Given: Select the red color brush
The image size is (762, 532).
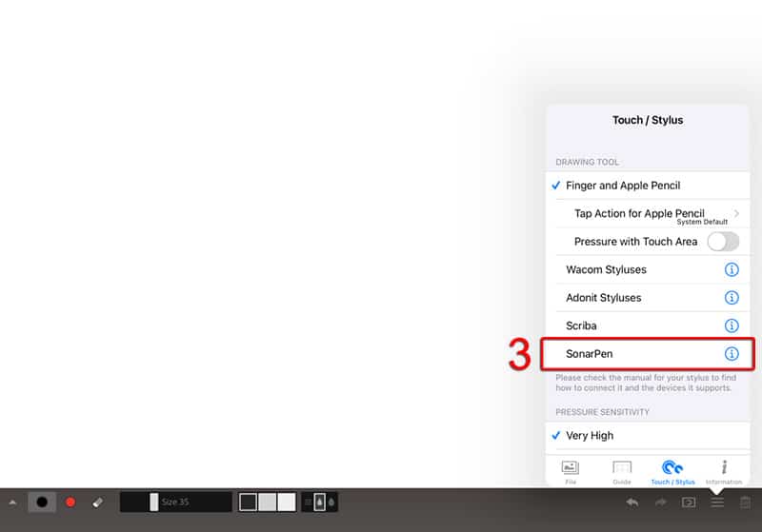Looking at the screenshot, I should tap(70, 502).
